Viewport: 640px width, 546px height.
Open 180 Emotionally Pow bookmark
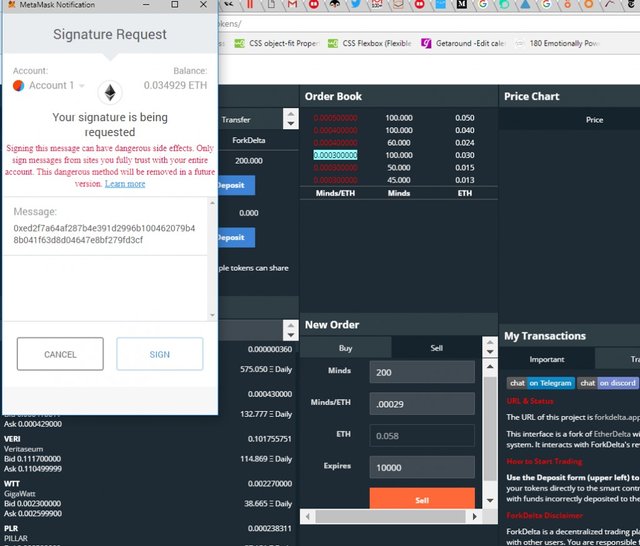coord(557,43)
